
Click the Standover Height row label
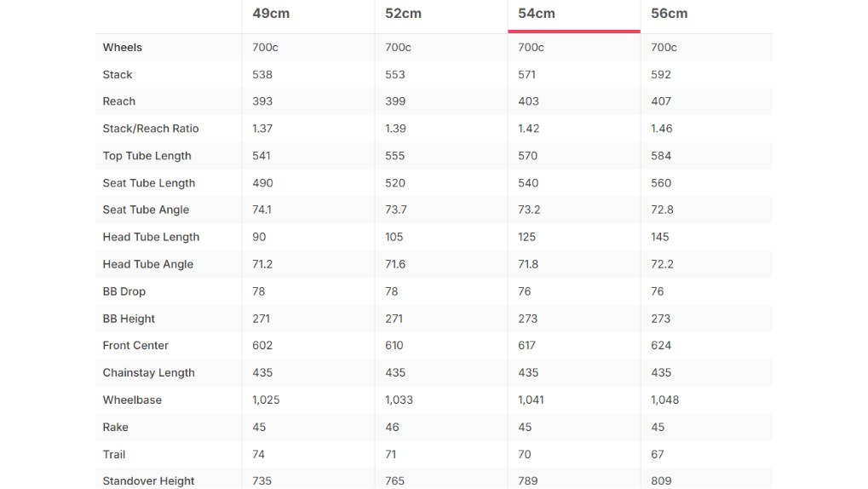pos(148,480)
